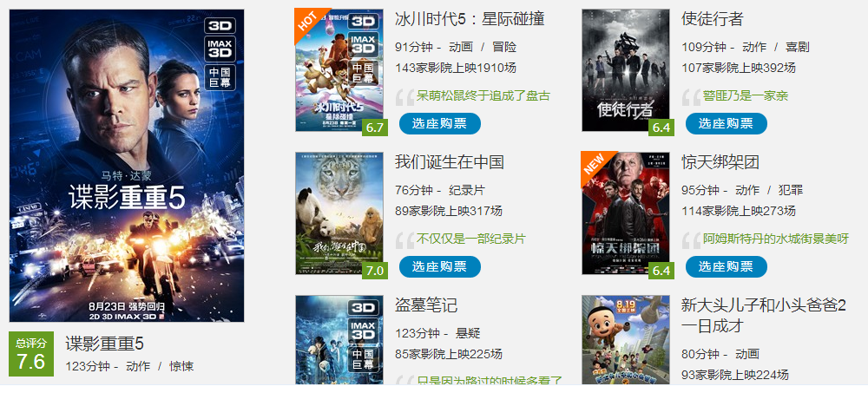Read review 呆萌松鼠终于追成了盘古
This screenshot has height=393, width=868.
tap(483, 95)
